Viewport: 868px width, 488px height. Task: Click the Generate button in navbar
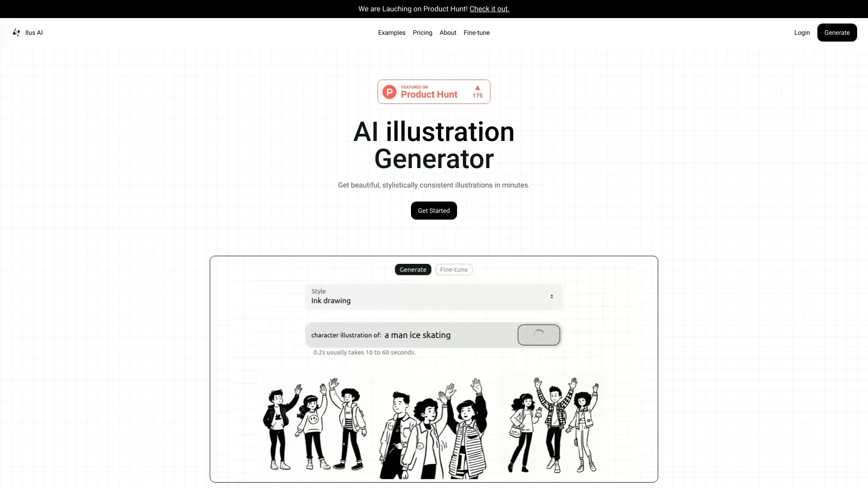coord(837,32)
